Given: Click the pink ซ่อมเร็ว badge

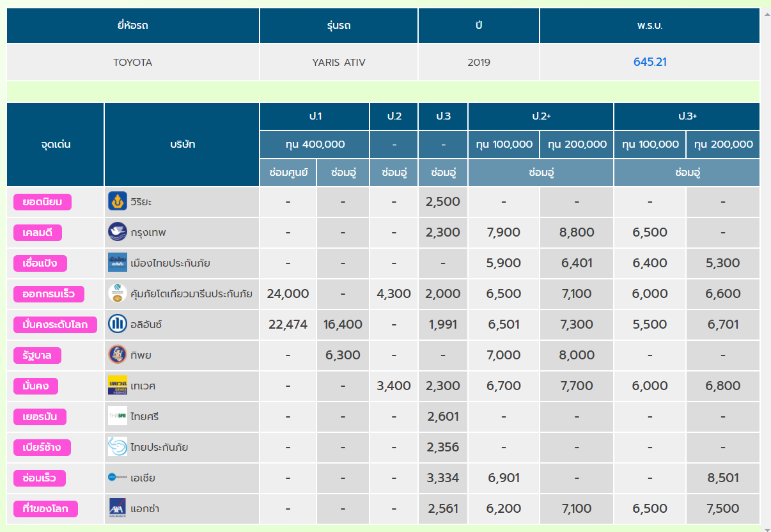Looking at the screenshot, I should [40, 478].
